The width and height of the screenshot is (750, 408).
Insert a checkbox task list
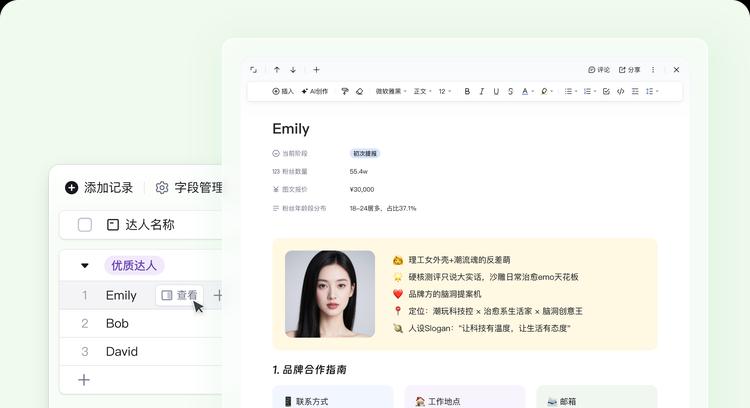tap(606, 91)
